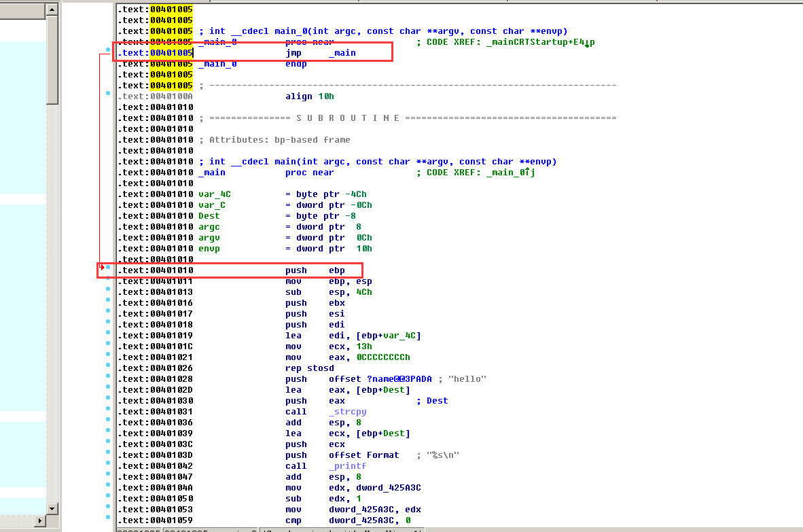Click scroll down arrow in left panel
Image resolution: width=803 pixels, height=532 pixels.
52,507
